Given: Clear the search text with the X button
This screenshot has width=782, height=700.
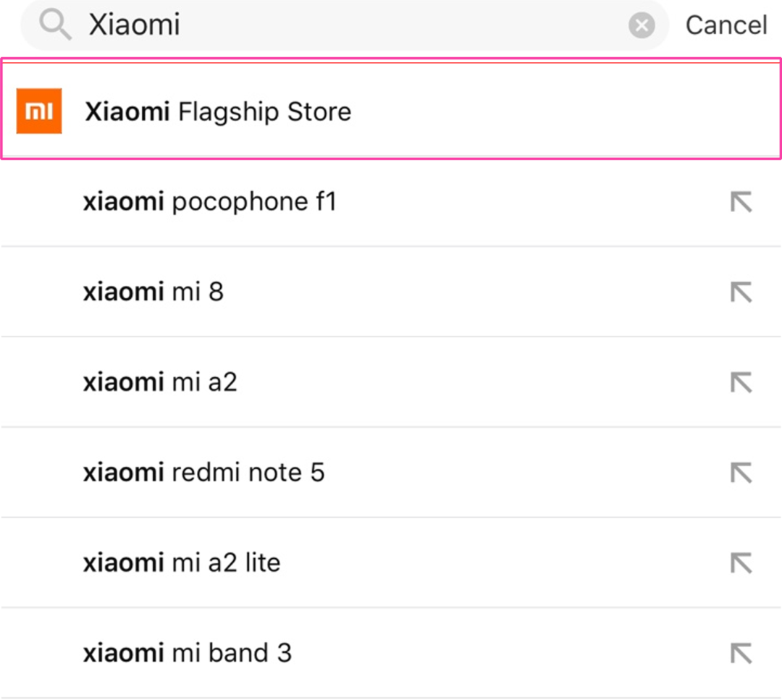Looking at the screenshot, I should (641, 26).
